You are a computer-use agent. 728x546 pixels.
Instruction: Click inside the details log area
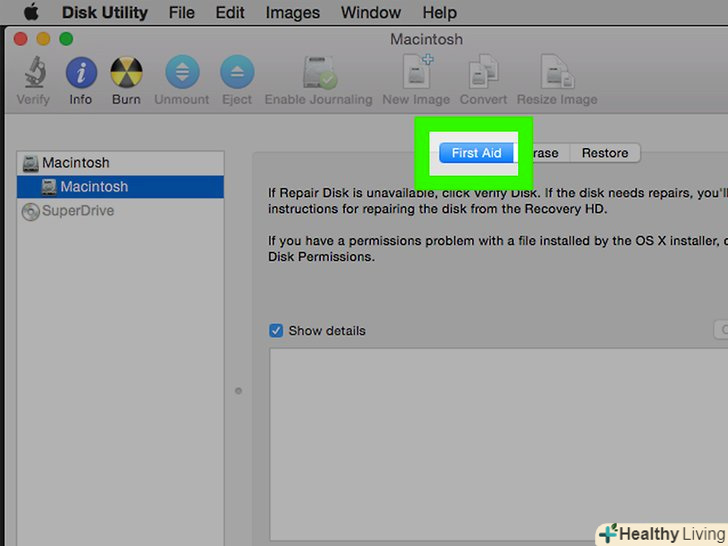click(x=499, y=445)
